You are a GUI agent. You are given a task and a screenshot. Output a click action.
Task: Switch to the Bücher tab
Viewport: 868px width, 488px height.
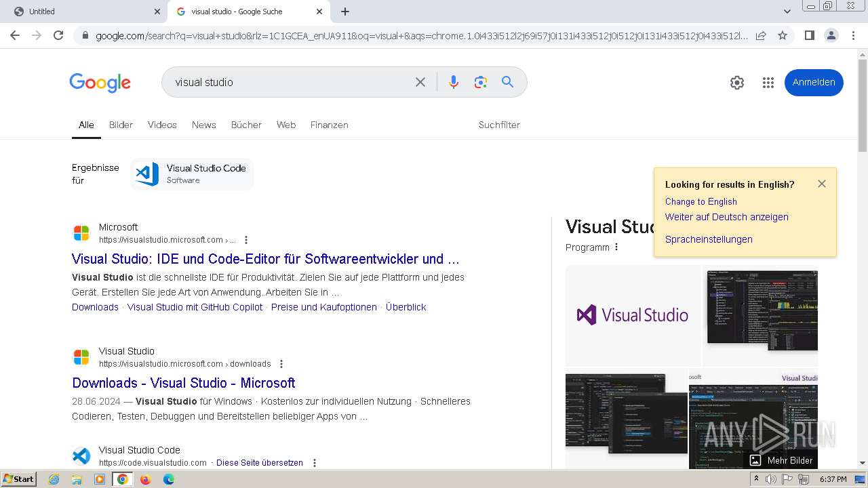click(x=246, y=125)
